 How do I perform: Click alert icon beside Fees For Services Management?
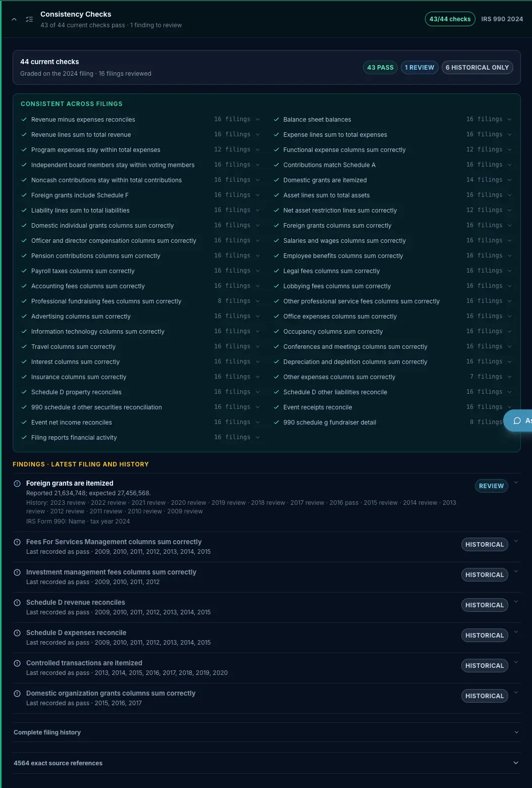pyautogui.click(x=17, y=542)
